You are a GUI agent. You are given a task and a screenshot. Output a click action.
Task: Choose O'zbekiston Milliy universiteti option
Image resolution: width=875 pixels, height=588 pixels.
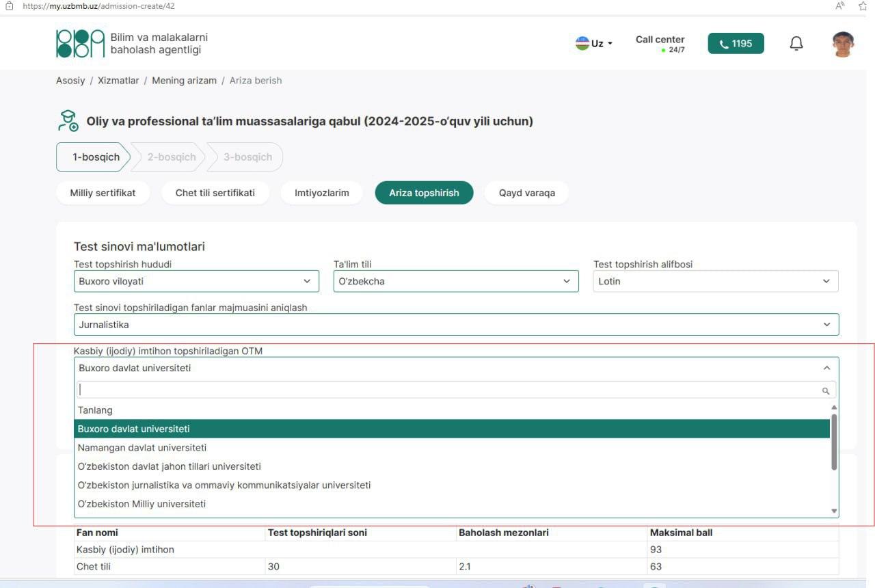(452, 504)
